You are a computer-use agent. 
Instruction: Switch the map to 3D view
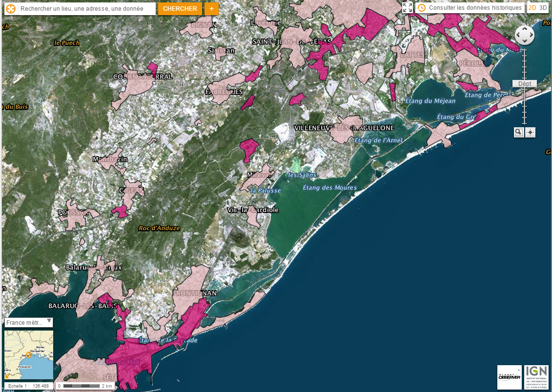click(543, 8)
